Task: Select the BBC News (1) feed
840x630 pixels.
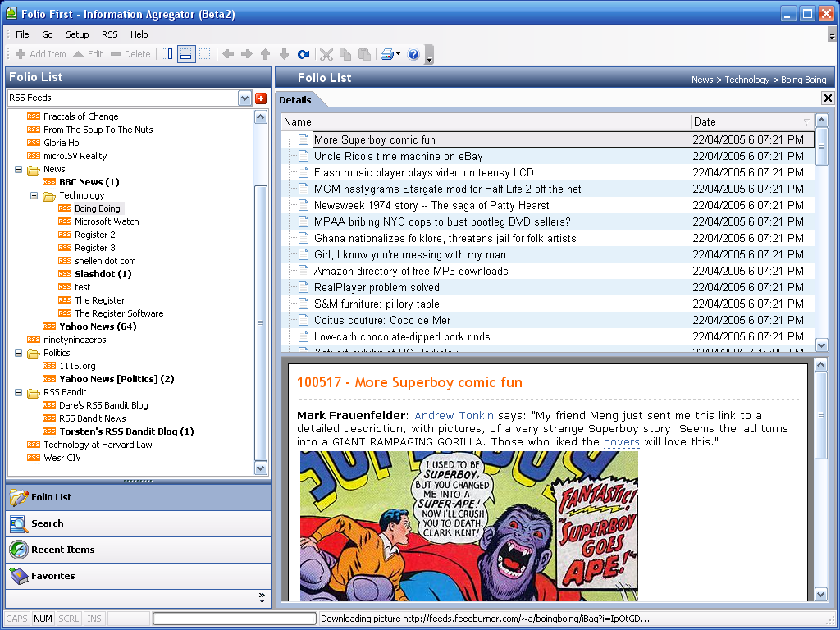Action: pos(89,182)
